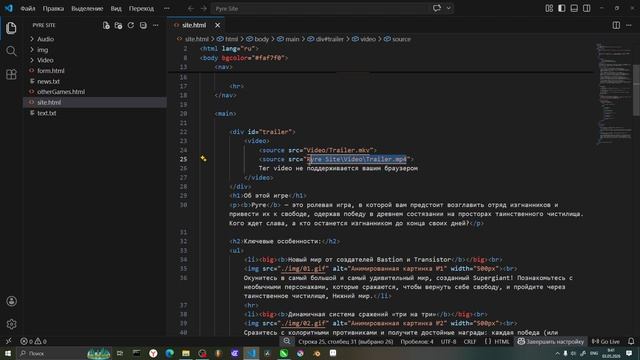Click html in the breadcrumb

click(231, 39)
